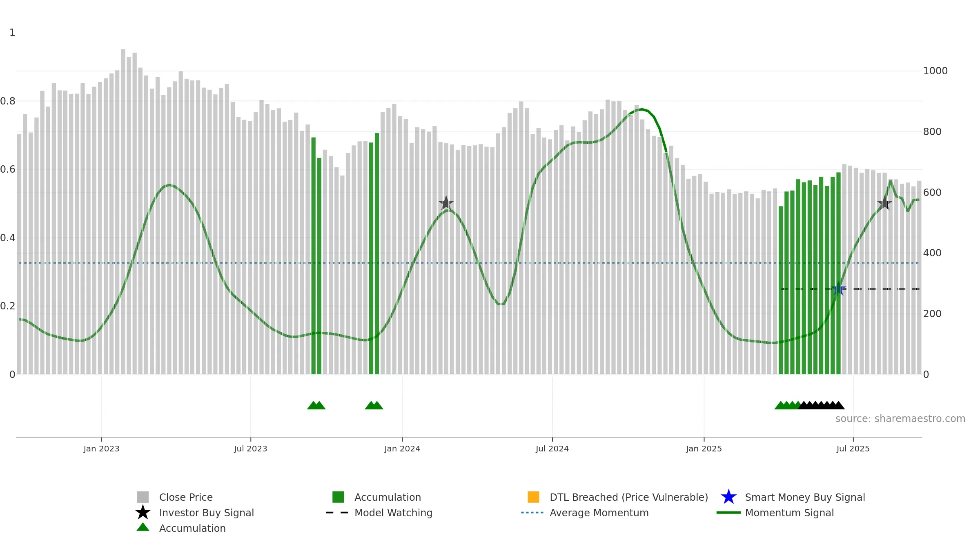Image resolution: width=980 pixels, height=551 pixels.
Task: Click the investor buy star near Aug 2025
Action: point(884,203)
